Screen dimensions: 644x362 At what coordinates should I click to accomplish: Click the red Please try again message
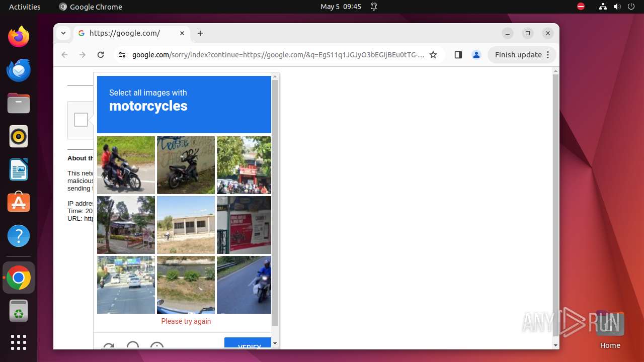[x=186, y=321]
